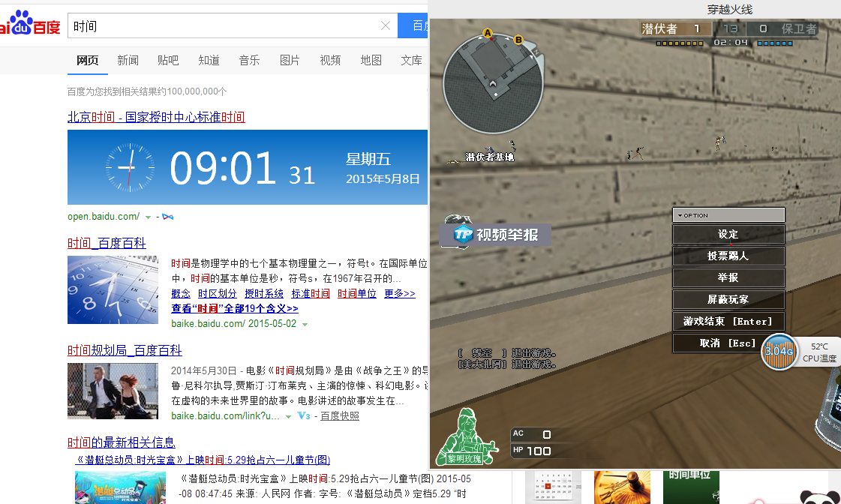Click bomb site A marker on minimap

(x=488, y=33)
